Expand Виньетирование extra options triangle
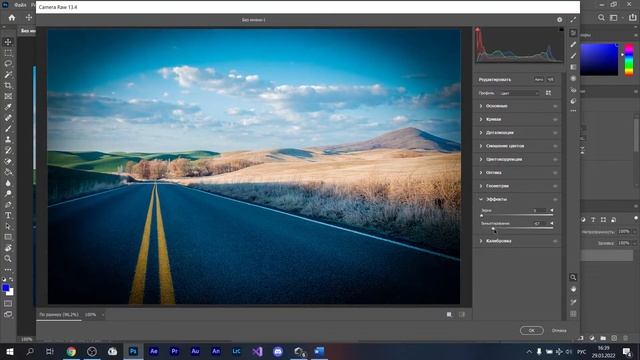The height and width of the screenshot is (360, 640). tap(552, 224)
